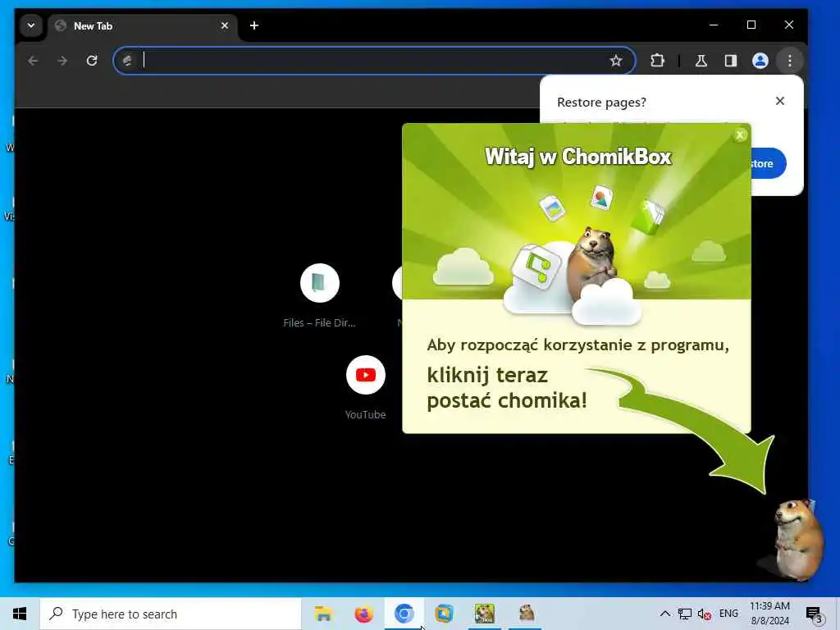Close the ChomikBox welcome popup
This screenshot has height=630, width=840.
click(x=740, y=135)
